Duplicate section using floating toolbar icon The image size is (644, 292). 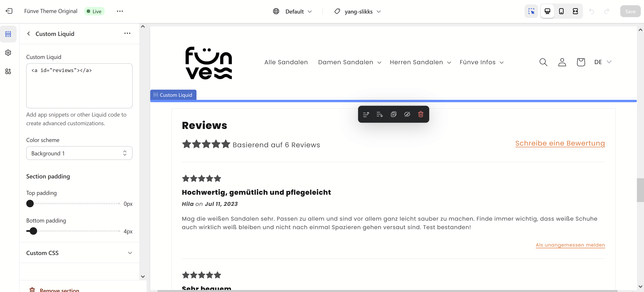pyautogui.click(x=393, y=114)
